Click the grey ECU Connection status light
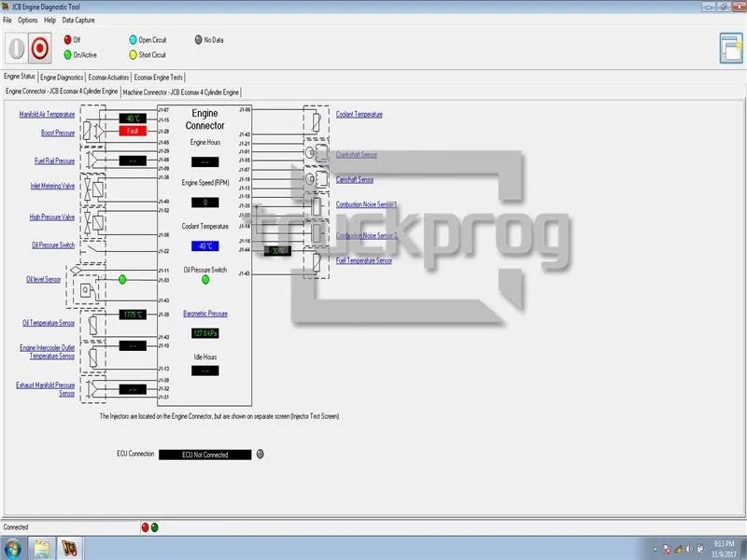The width and height of the screenshot is (747, 560). click(261, 454)
